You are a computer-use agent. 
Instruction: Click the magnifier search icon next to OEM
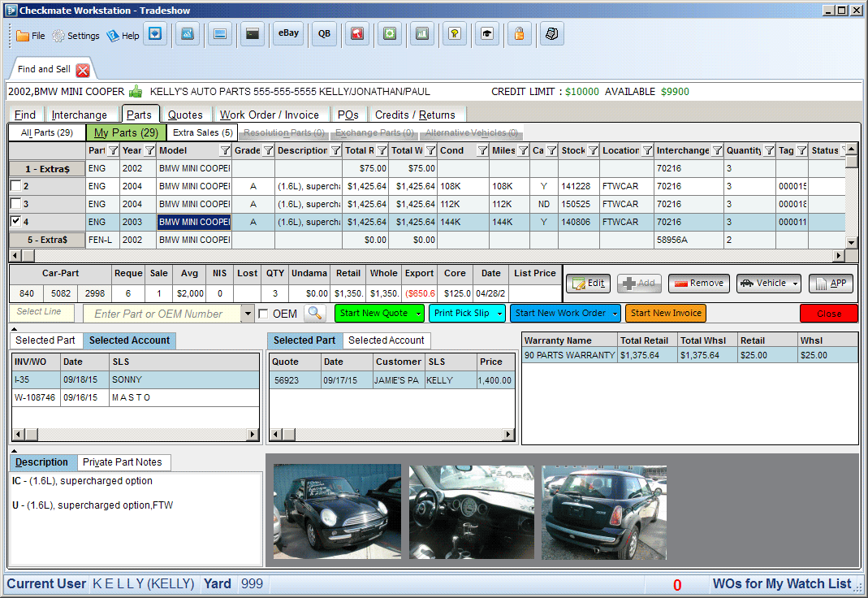coord(315,314)
